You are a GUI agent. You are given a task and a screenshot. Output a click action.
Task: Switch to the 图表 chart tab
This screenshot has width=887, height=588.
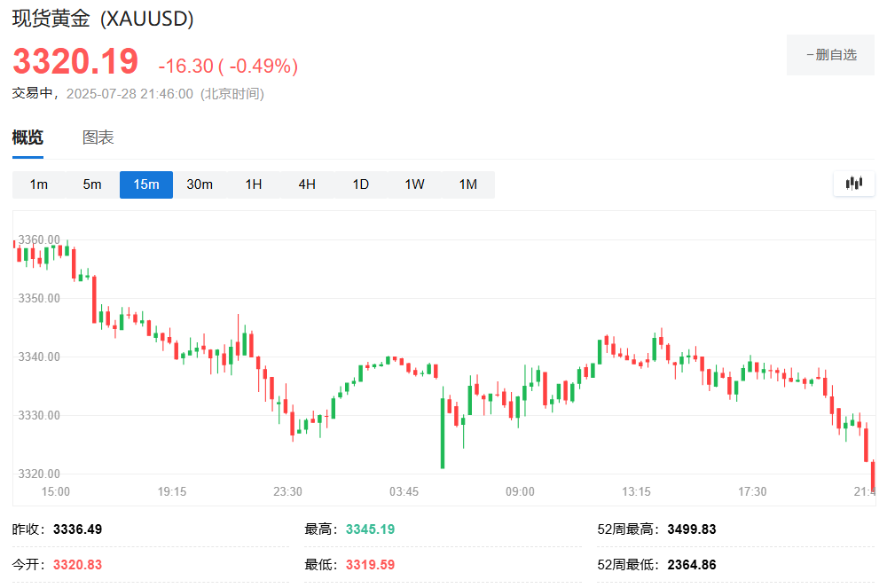tap(98, 137)
